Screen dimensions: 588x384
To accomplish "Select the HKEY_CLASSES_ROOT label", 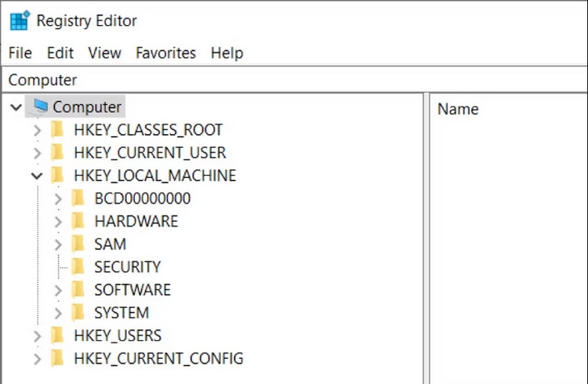I will [148, 130].
